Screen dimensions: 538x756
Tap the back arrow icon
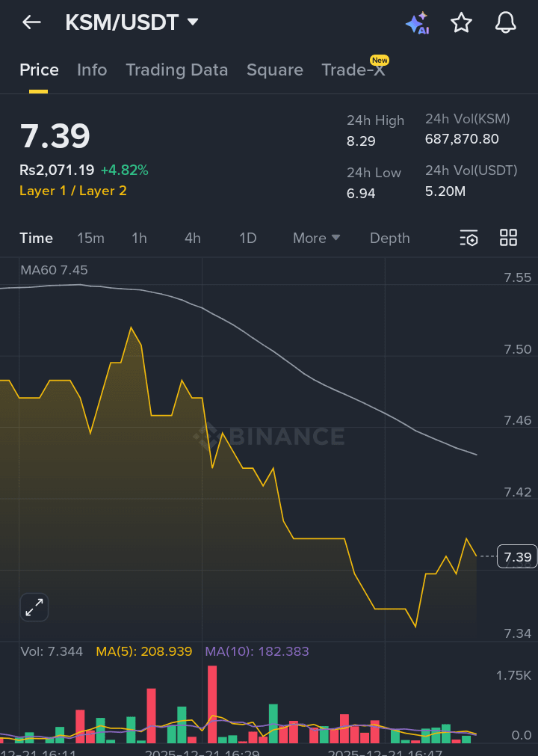click(x=31, y=22)
